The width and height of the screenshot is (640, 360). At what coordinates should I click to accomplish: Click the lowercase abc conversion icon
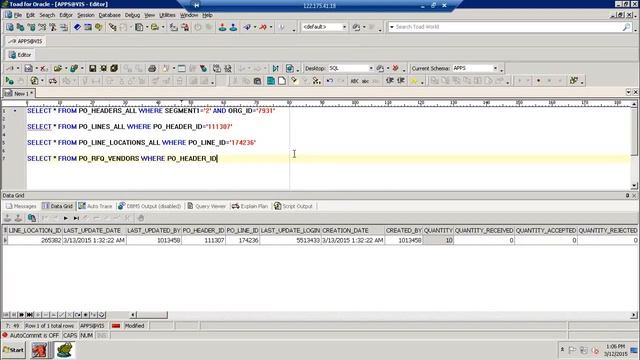(365, 81)
